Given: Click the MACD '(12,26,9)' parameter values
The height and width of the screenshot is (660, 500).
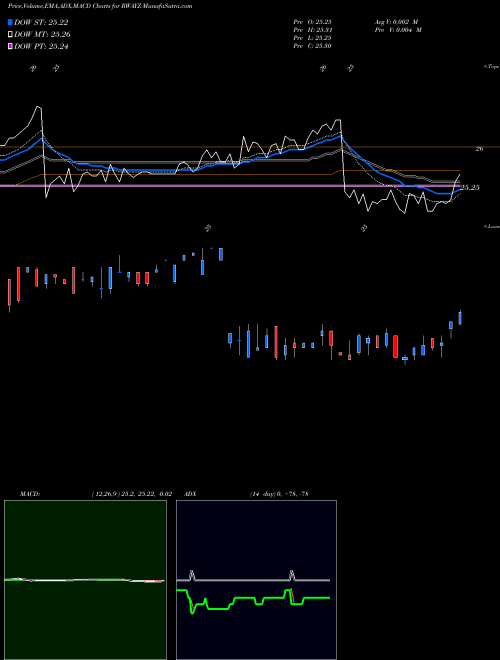Looking at the screenshot, I should (x=132, y=494).
